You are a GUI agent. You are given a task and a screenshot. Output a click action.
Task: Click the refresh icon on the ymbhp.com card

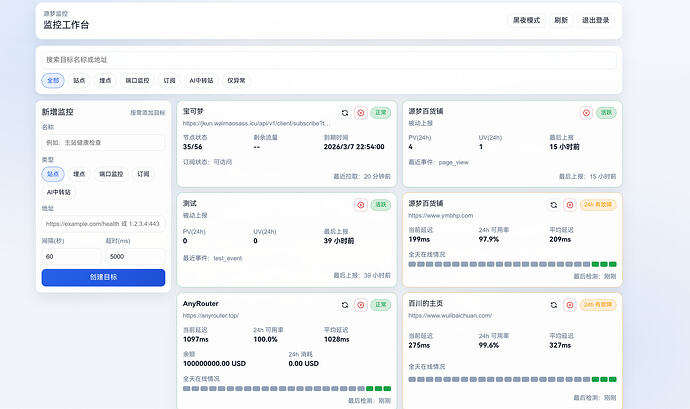[x=554, y=205]
